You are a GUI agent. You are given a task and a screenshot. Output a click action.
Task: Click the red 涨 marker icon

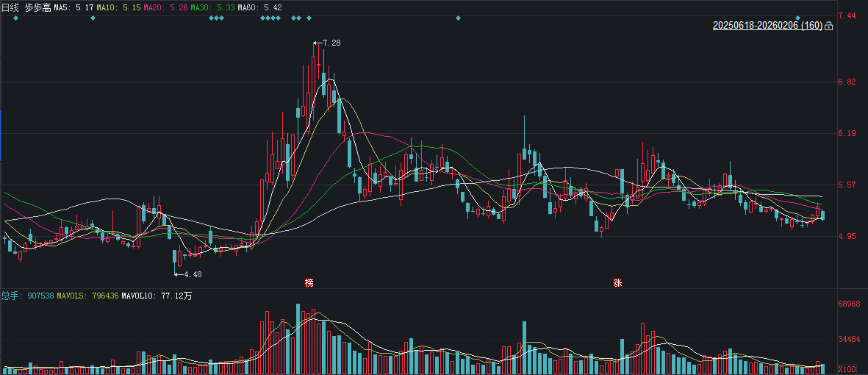[x=617, y=282]
